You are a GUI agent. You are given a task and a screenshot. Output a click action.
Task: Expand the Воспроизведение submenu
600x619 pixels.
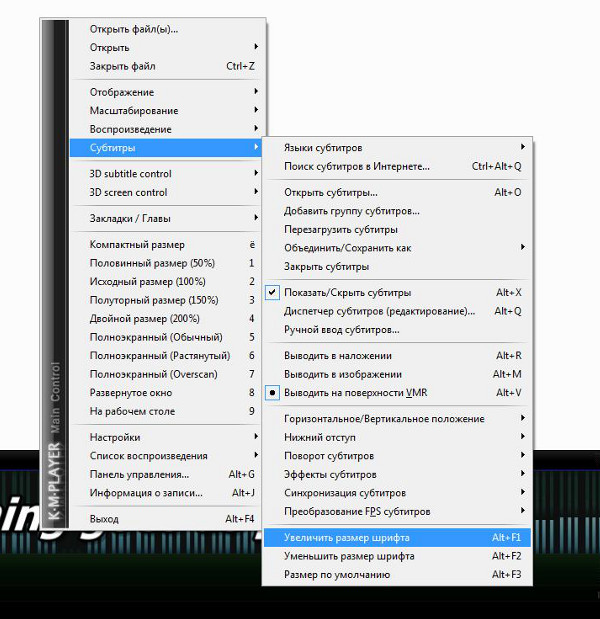coord(165,129)
